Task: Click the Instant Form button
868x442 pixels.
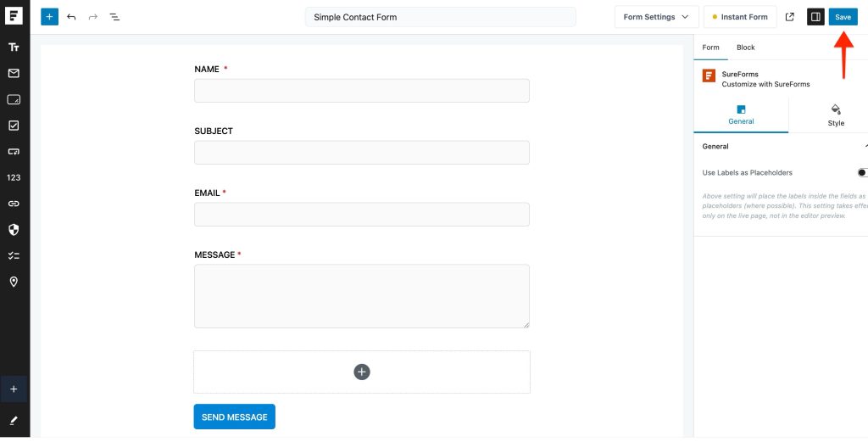Action: tap(739, 17)
